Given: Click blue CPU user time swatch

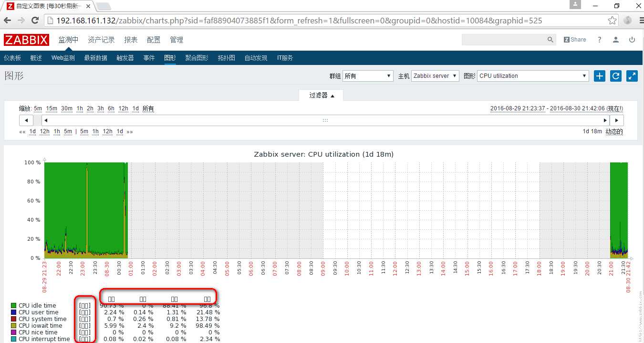Looking at the screenshot, I should pyautogui.click(x=13, y=312).
